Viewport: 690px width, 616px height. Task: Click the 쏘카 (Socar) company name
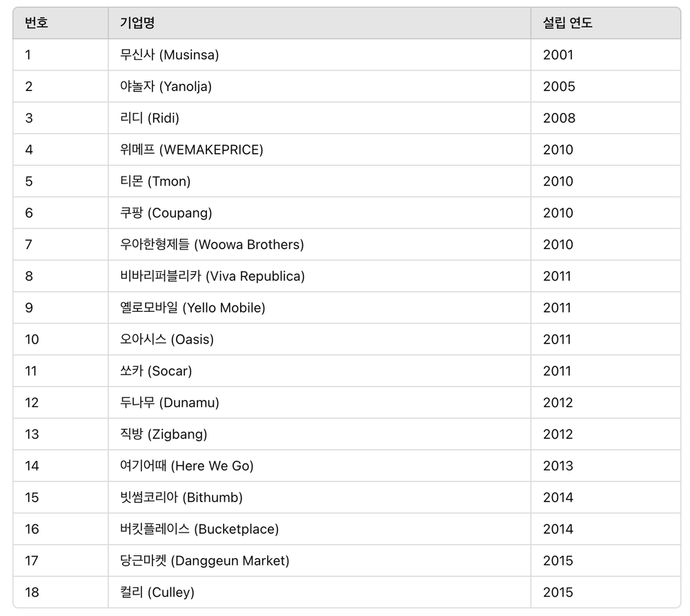point(156,371)
